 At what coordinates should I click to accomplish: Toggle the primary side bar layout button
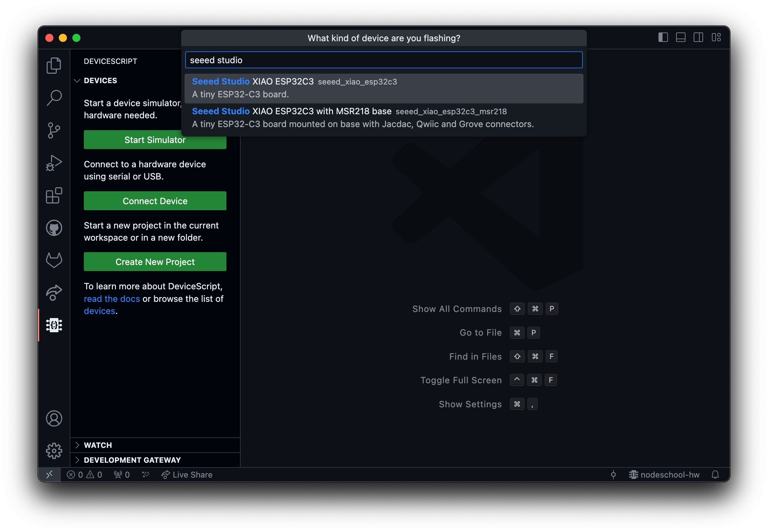(x=663, y=38)
